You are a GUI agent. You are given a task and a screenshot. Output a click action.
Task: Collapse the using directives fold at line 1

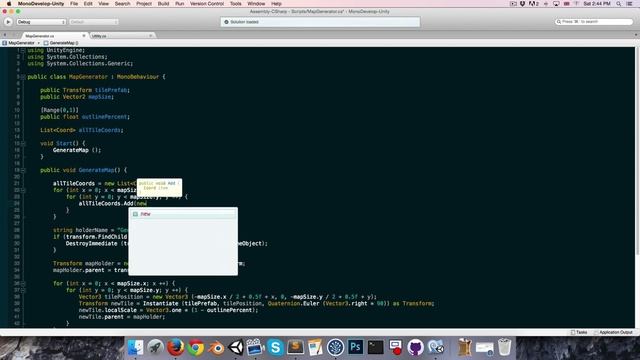pyautogui.click(x=23, y=50)
